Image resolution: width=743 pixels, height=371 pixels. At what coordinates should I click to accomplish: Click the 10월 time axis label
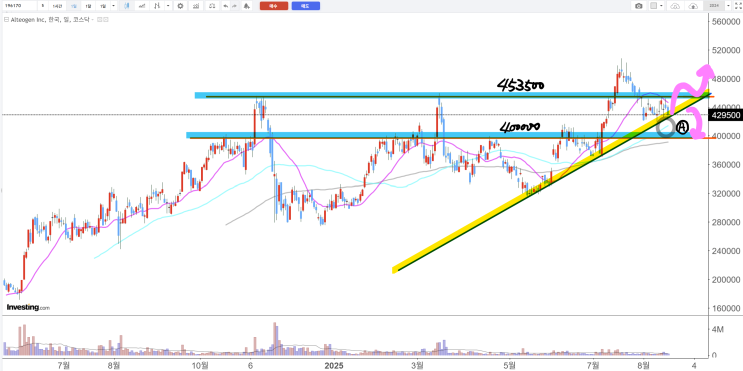[x=201, y=366]
